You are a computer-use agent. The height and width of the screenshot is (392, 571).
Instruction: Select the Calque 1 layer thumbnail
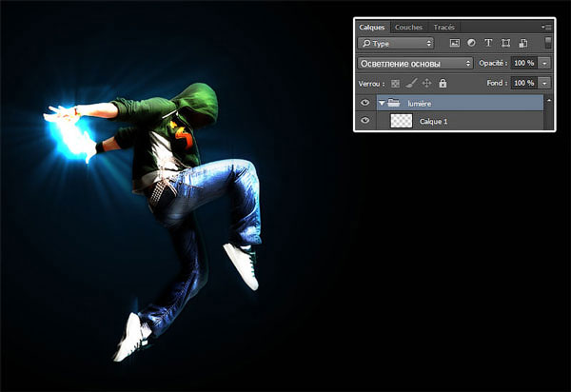click(x=402, y=121)
